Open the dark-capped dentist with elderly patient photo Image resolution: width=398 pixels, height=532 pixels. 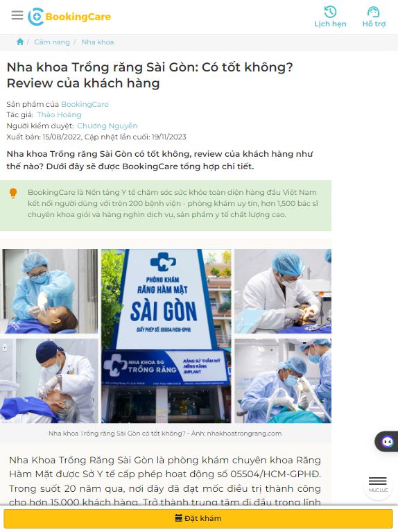49,381
